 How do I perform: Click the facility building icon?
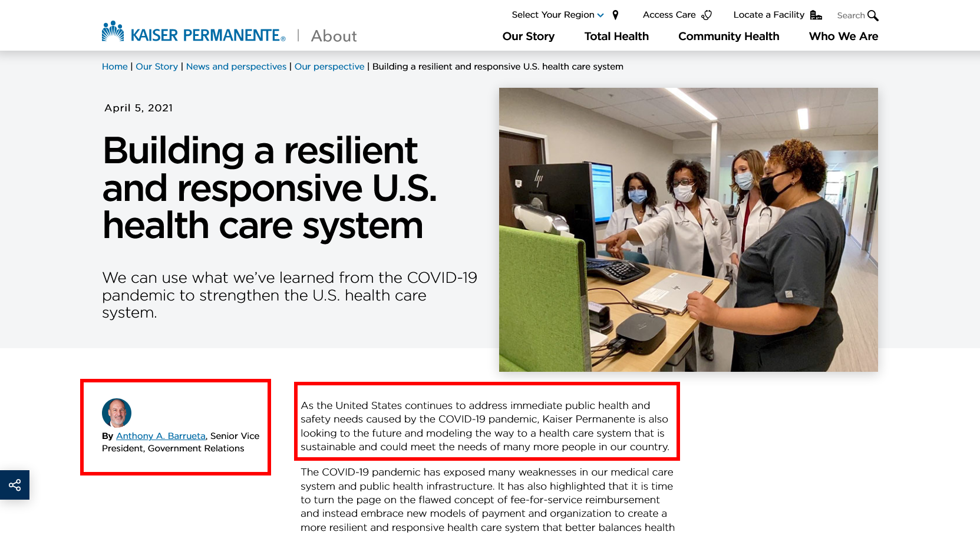tap(816, 15)
